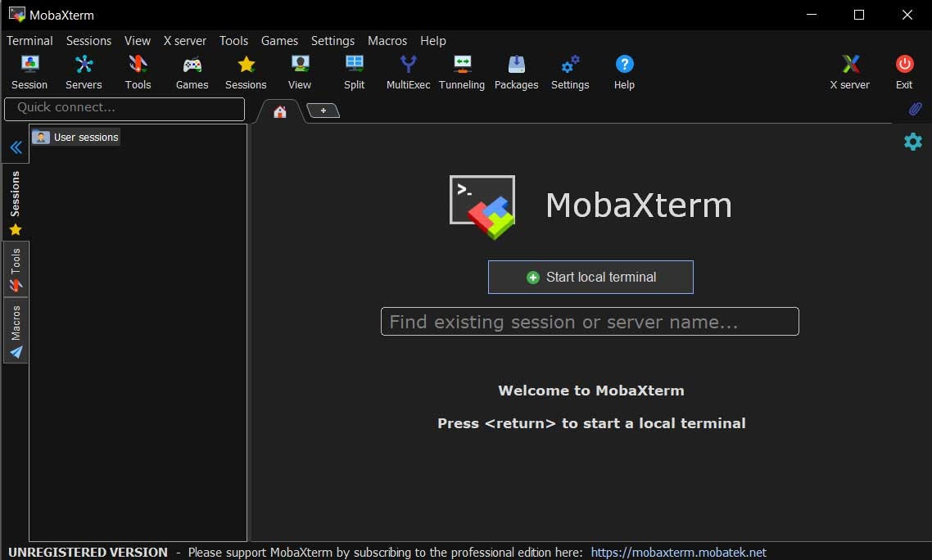
Task: Open a new tab with the plus button
Action: click(323, 110)
